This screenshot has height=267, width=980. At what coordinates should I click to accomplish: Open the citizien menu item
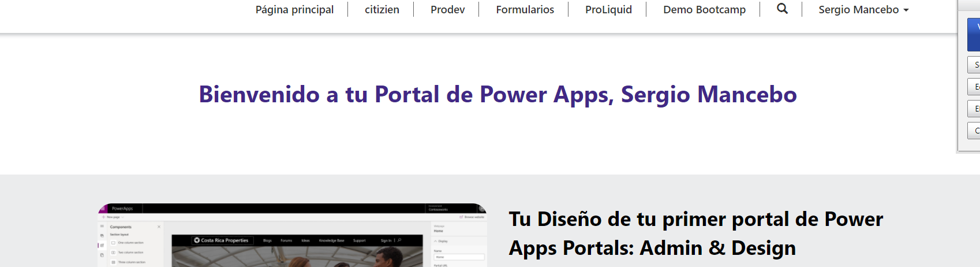[x=381, y=10]
